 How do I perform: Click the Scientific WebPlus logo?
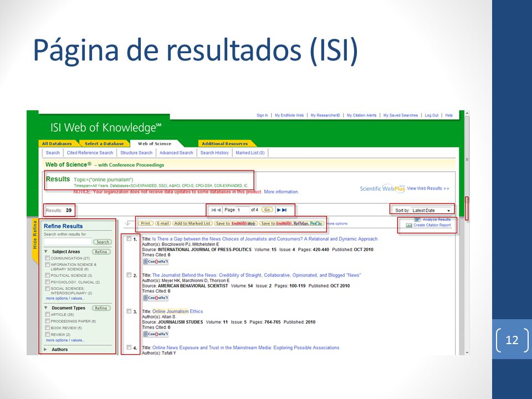(x=382, y=188)
